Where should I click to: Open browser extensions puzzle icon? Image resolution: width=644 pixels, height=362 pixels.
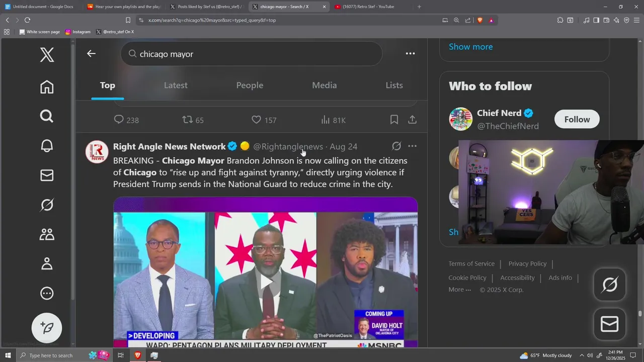[x=560, y=20]
